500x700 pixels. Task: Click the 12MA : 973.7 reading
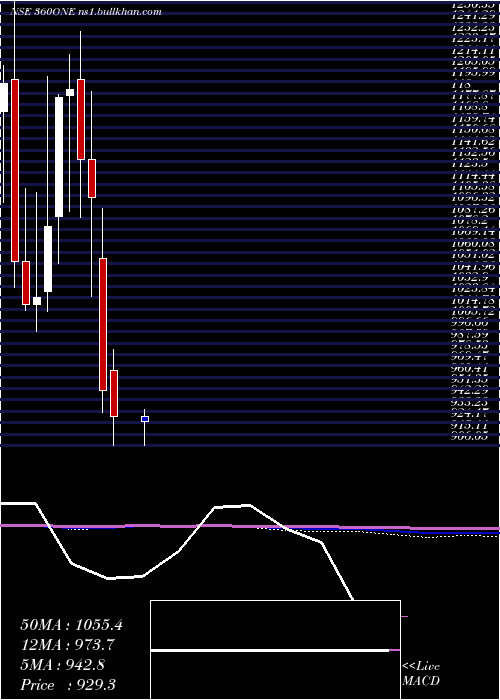(67, 645)
